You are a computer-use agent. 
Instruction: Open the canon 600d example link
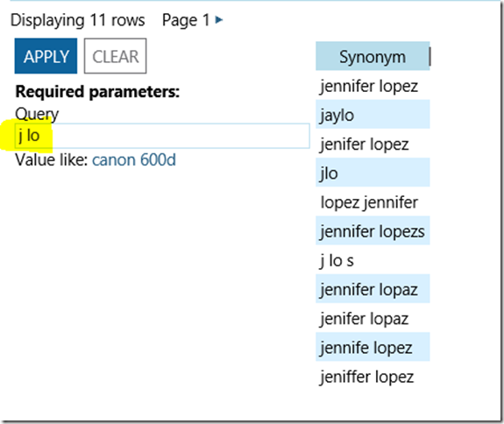click(x=134, y=159)
